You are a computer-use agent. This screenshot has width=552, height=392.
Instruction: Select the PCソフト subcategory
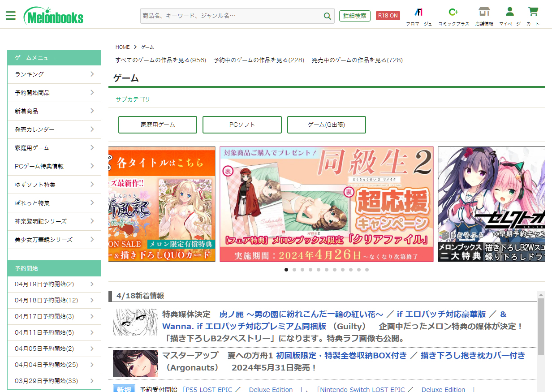[x=242, y=125]
